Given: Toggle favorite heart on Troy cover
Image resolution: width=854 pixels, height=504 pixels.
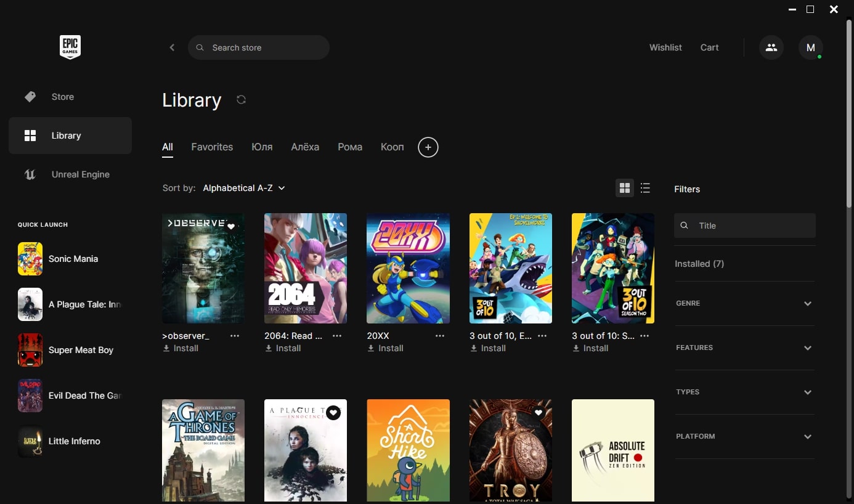Looking at the screenshot, I should point(539,413).
